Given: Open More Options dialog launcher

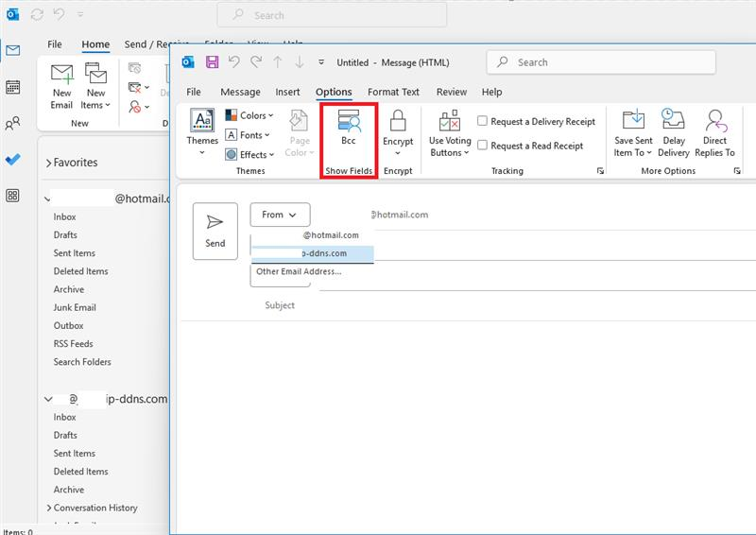Looking at the screenshot, I should [x=737, y=171].
